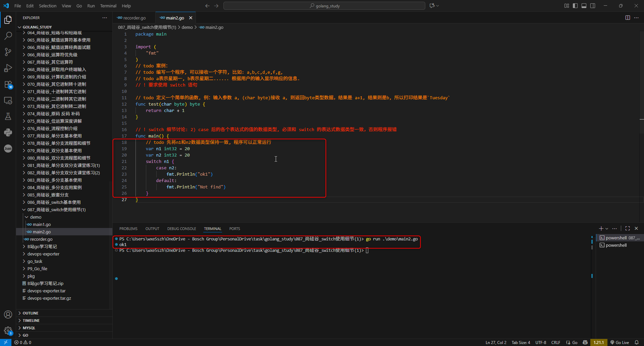644x346 pixels.
Task: Switch to the OUTPUT panel tab
Action: click(x=152, y=229)
